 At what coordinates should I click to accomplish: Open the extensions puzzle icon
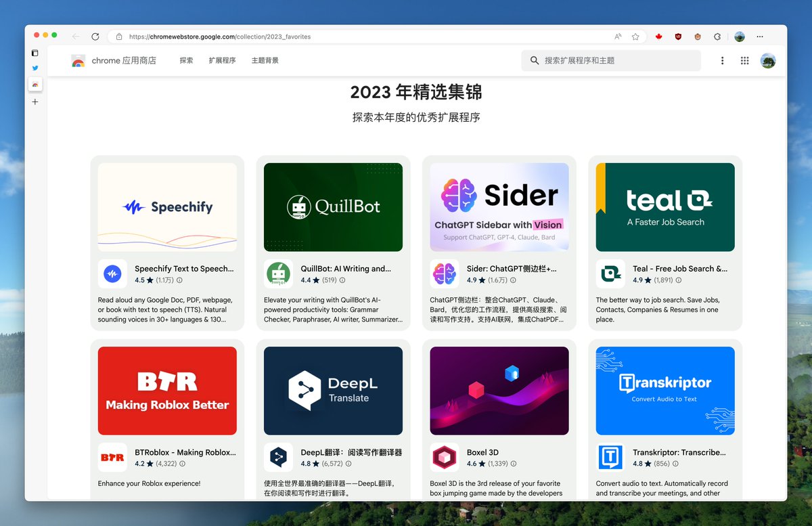pyautogui.click(x=717, y=37)
